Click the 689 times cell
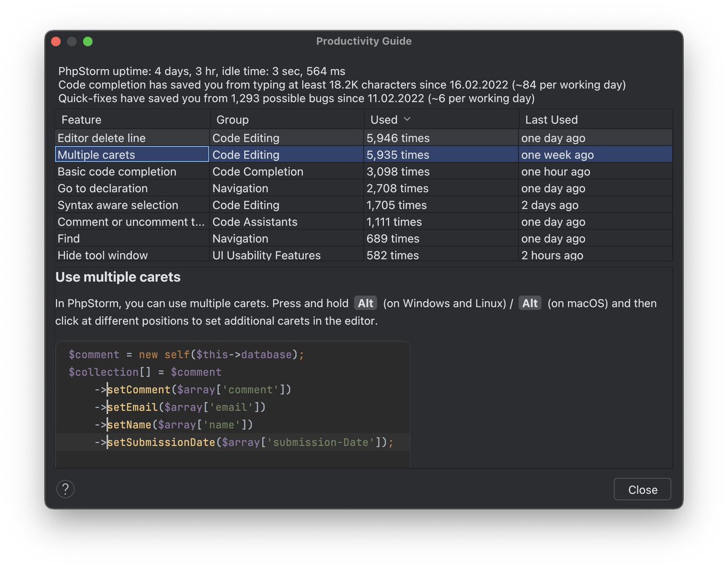Viewport: 728px width, 568px height. click(442, 239)
